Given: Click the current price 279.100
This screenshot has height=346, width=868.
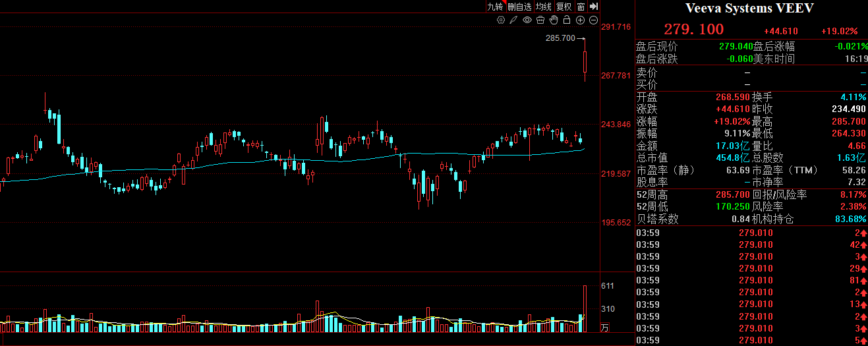Looking at the screenshot, I should [693, 29].
